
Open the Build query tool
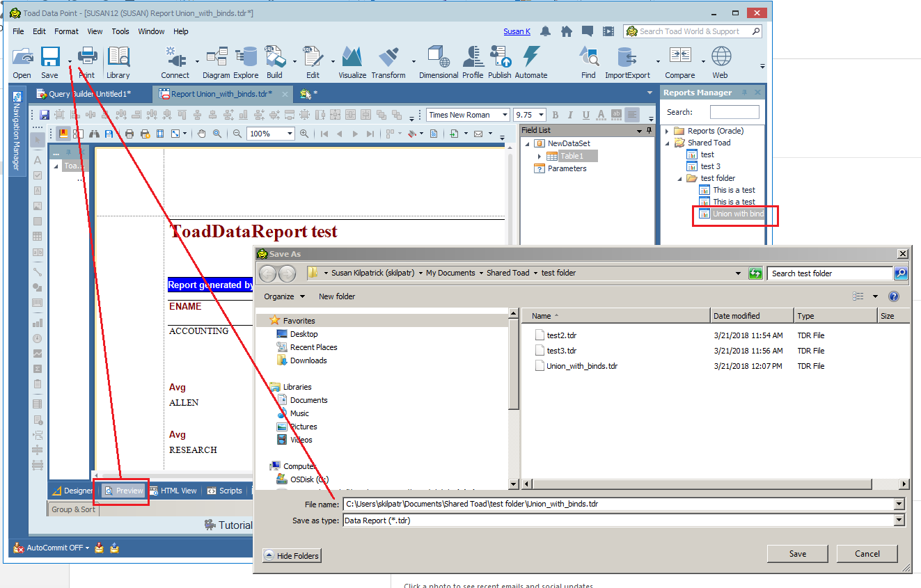[x=274, y=63]
